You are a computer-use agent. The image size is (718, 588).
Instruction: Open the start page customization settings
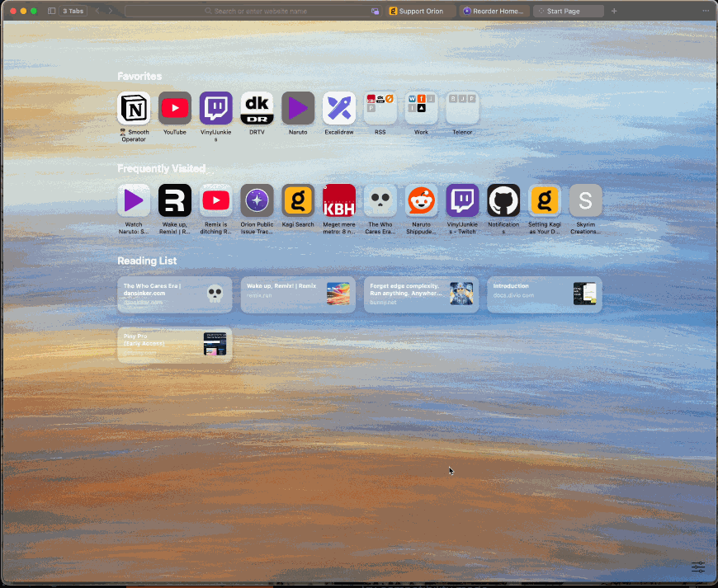point(698,567)
